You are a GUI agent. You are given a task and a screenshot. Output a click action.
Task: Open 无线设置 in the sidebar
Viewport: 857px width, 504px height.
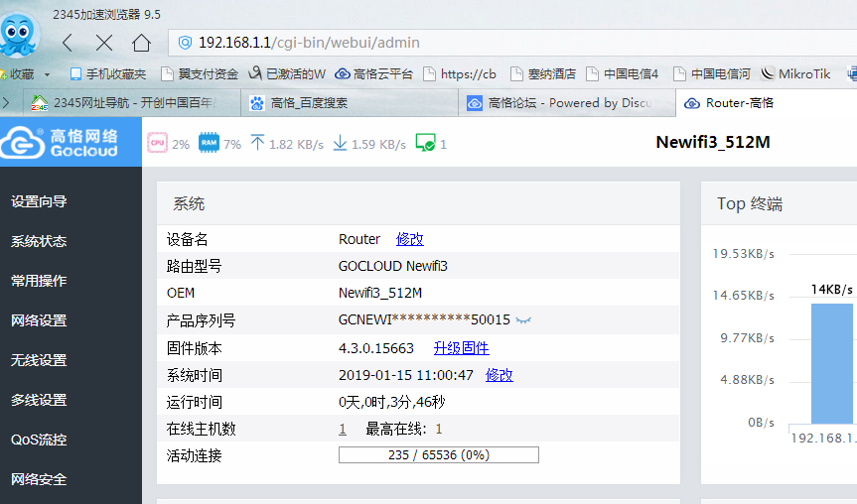coord(39,360)
